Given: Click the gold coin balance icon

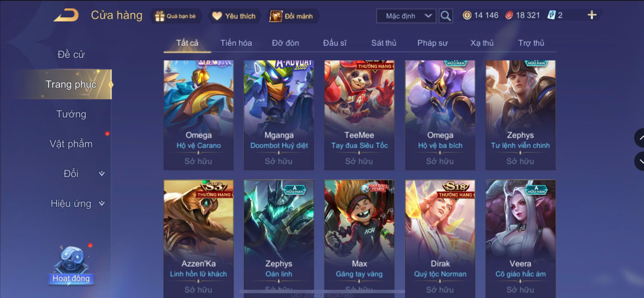Looking at the screenshot, I should (x=467, y=15).
